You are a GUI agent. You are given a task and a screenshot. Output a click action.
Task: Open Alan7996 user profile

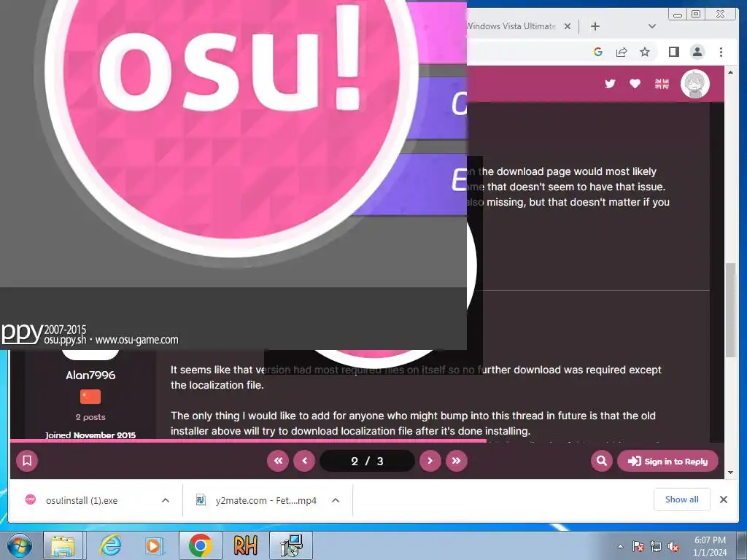coord(90,376)
